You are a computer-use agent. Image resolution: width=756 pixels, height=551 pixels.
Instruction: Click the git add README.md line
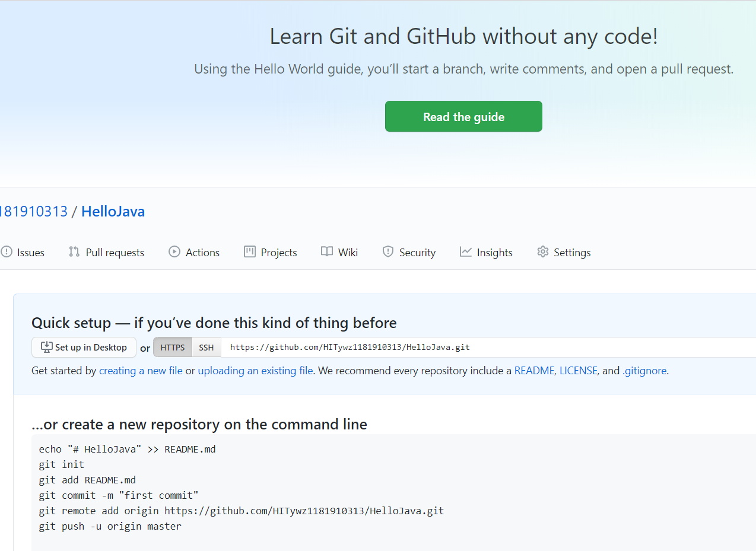pyautogui.click(x=87, y=480)
